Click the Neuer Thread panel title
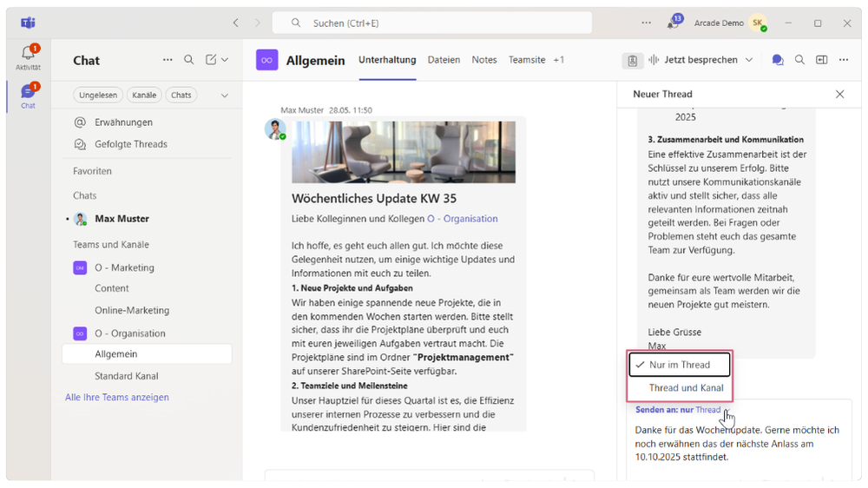This screenshot has width=868, height=488. coord(662,94)
